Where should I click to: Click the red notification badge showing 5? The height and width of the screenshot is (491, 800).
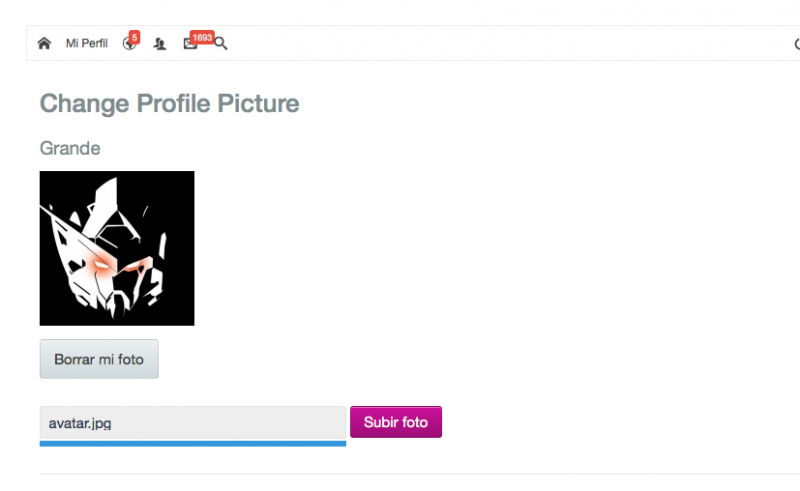pyautogui.click(x=134, y=37)
